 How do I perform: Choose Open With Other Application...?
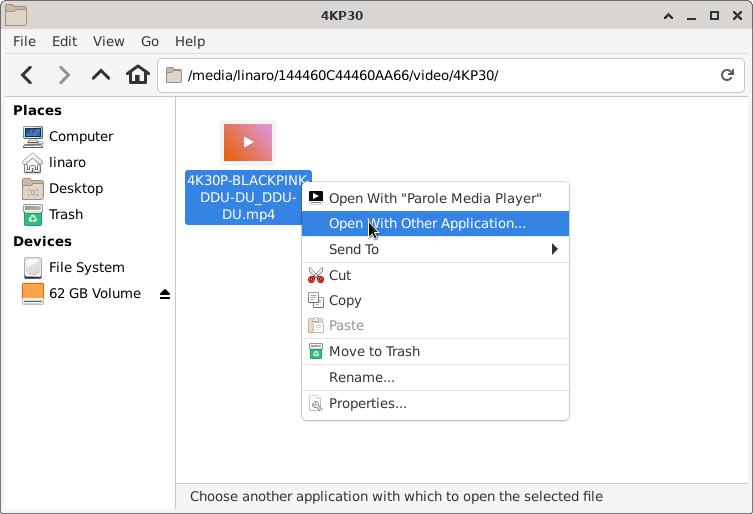pos(435,223)
